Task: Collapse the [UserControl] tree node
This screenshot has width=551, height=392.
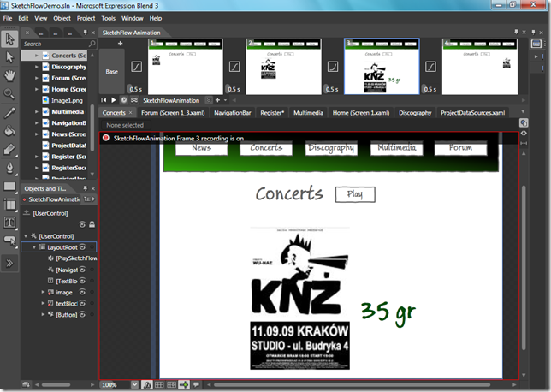Action: click(x=26, y=236)
